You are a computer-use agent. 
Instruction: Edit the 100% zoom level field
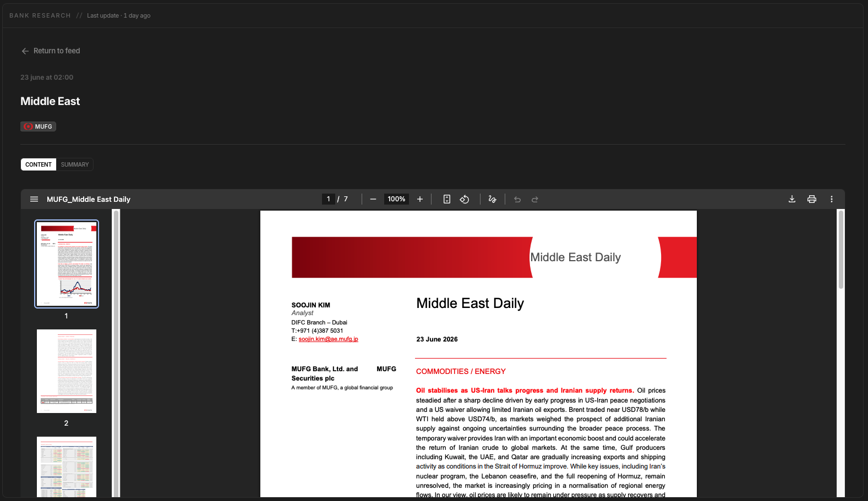pos(396,199)
